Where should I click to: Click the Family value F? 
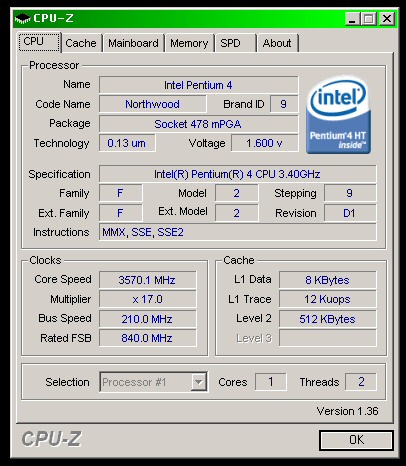(120, 193)
